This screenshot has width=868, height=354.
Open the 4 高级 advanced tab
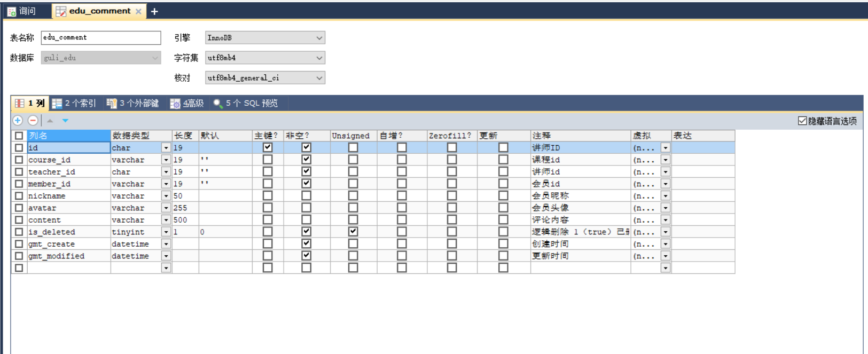pyautogui.click(x=187, y=103)
